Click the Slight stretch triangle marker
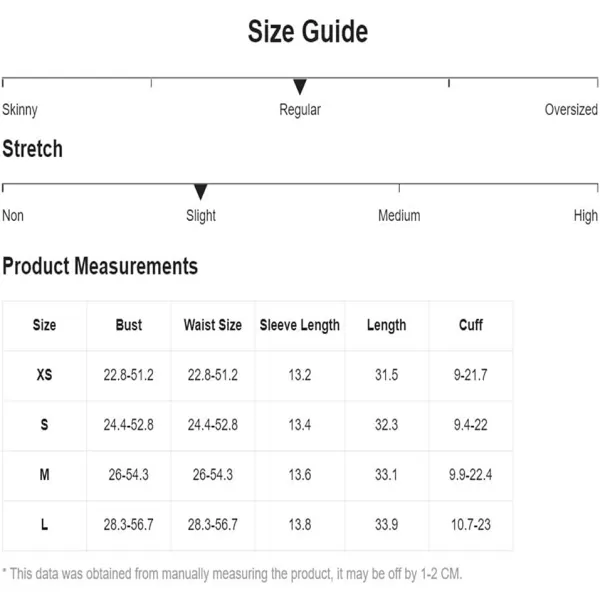 [201, 192]
